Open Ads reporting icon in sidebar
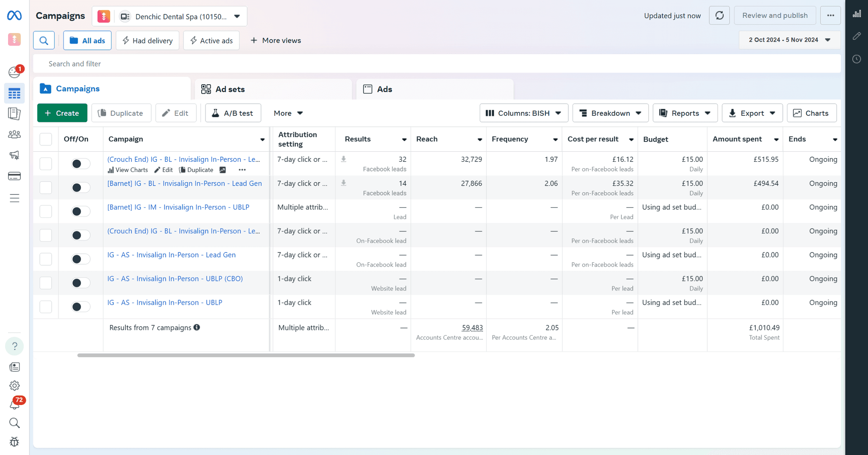The image size is (868, 455). point(14,114)
